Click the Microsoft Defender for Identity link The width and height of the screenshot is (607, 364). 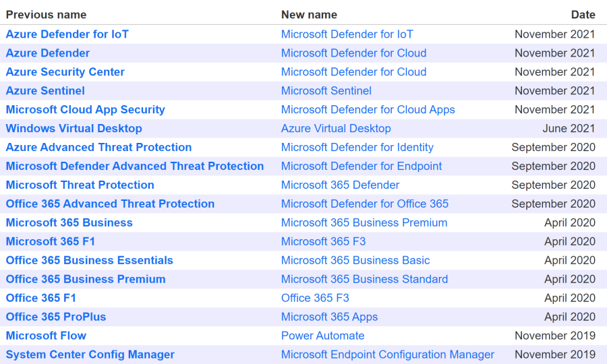357,148
